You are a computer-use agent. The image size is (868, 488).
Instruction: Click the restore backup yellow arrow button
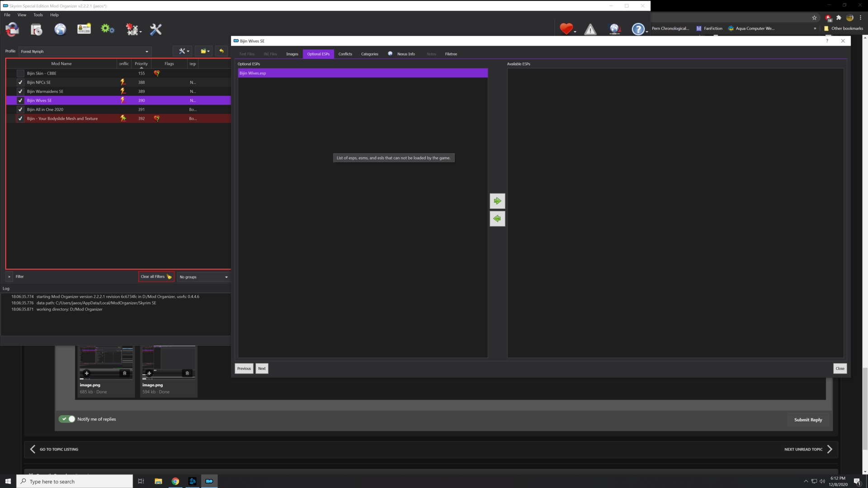(x=222, y=51)
